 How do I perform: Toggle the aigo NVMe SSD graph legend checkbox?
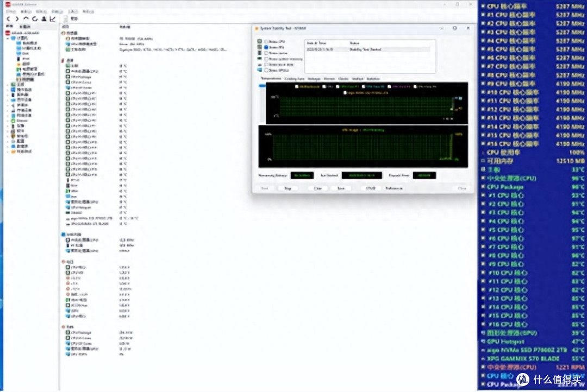point(345,92)
